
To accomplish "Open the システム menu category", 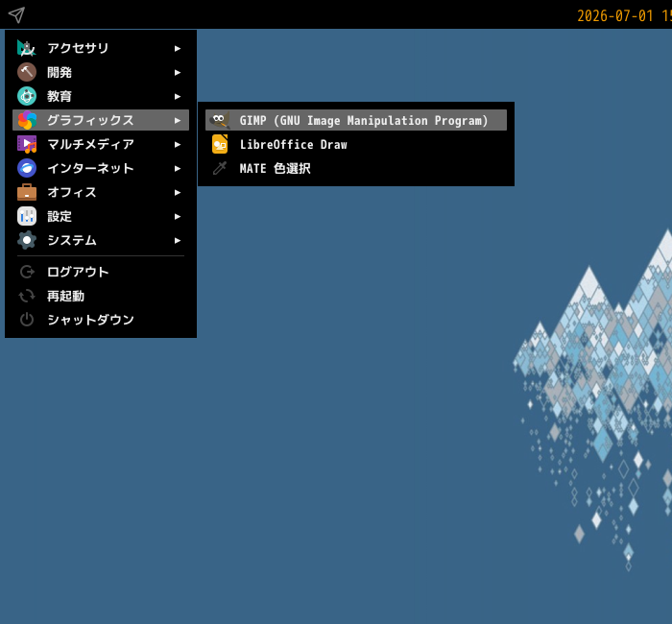I will click(x=101, y=240).
